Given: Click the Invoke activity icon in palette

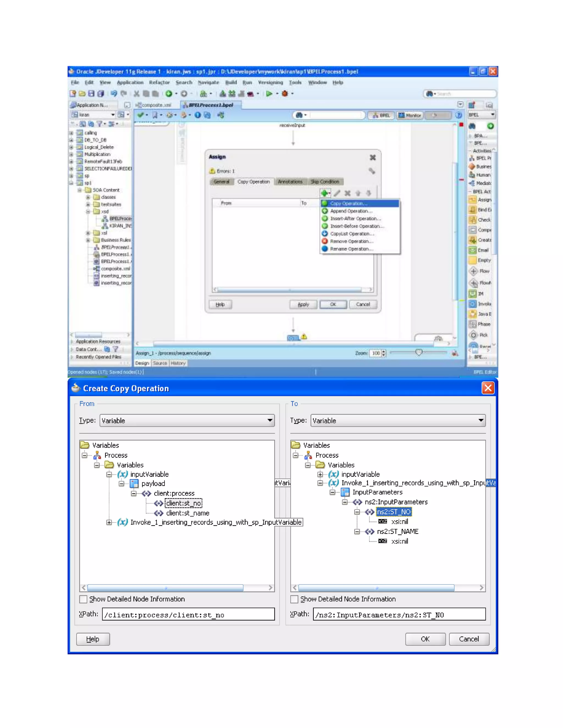Looking at the screenshot, I should (x=472, y=304).
